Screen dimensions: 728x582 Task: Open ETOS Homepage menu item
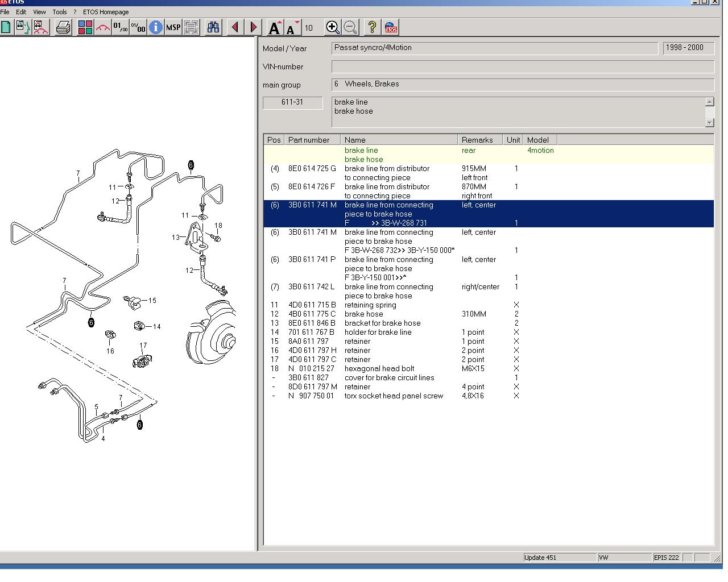click(106, 12)
